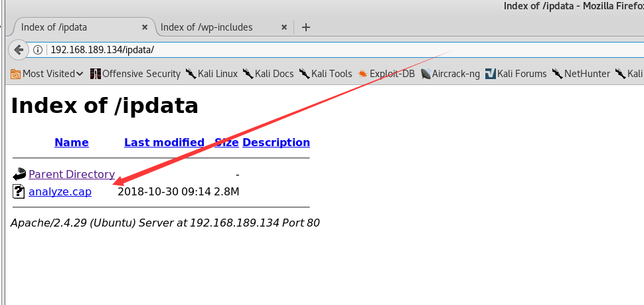The image size is (644, 305).
Task: Open Exploit-DB bookmark
Action: click(386, 74)
